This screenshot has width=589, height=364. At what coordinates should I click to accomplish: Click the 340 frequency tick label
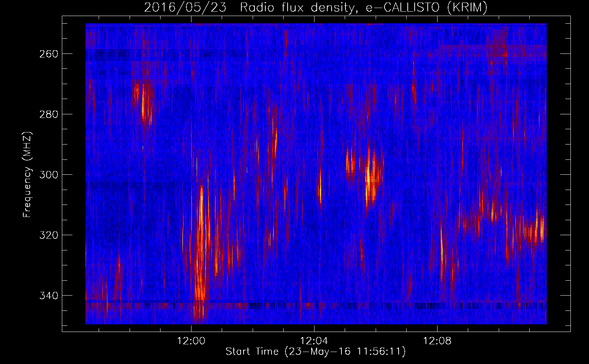pos(48,296)
